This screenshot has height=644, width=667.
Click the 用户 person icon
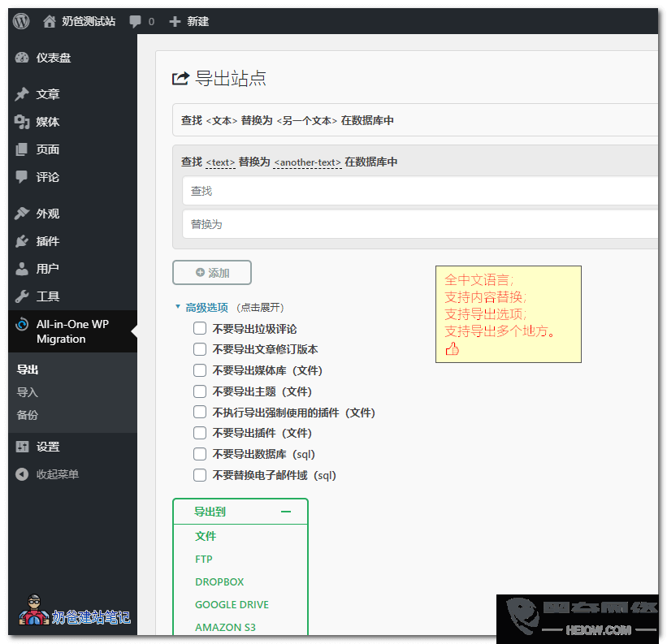click(x=22, y=269)
